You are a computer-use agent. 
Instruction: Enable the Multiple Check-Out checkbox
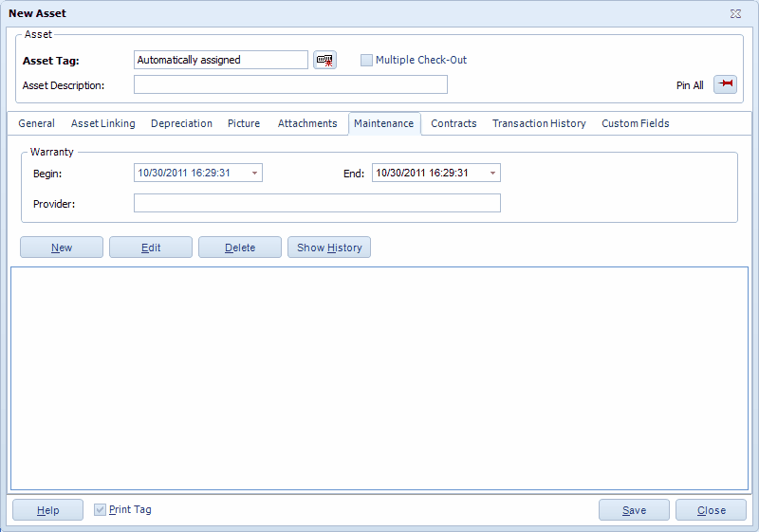[x=366, y=60]
